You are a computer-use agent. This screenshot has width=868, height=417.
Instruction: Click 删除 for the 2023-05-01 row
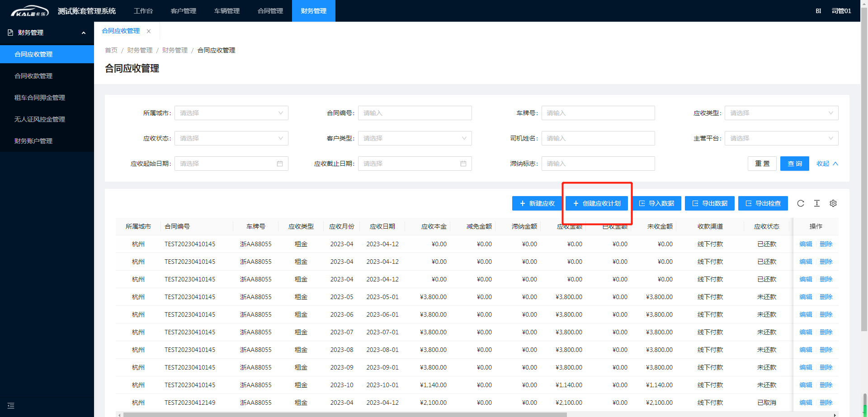[826, 297]
